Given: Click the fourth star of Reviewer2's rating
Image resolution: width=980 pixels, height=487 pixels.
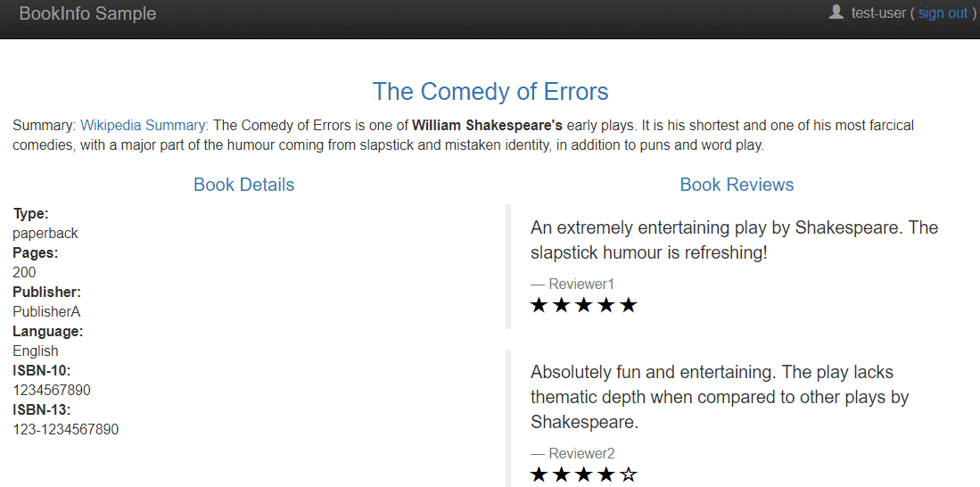Looking at the screenshot, I should [x=606, y=475].
